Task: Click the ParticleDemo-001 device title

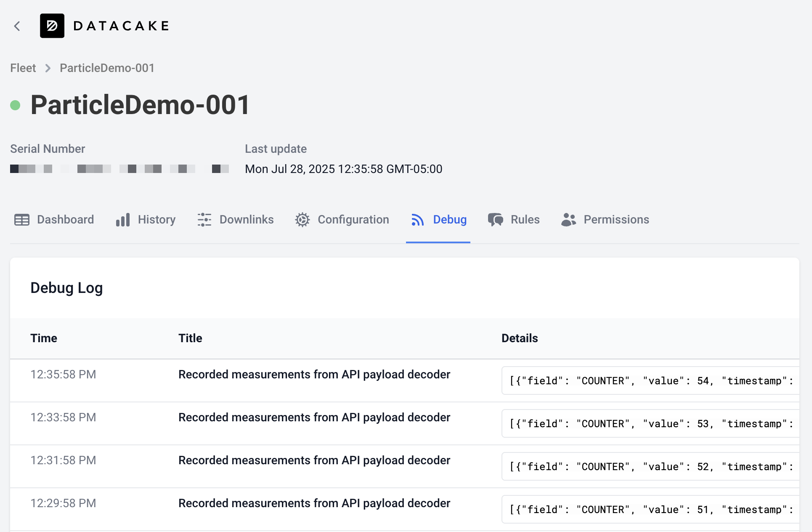Action: click(141, 104)
